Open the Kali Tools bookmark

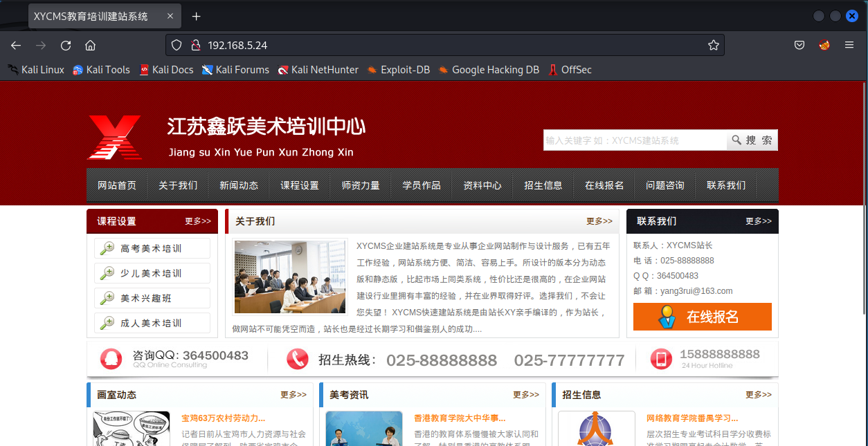pos(101,70)
